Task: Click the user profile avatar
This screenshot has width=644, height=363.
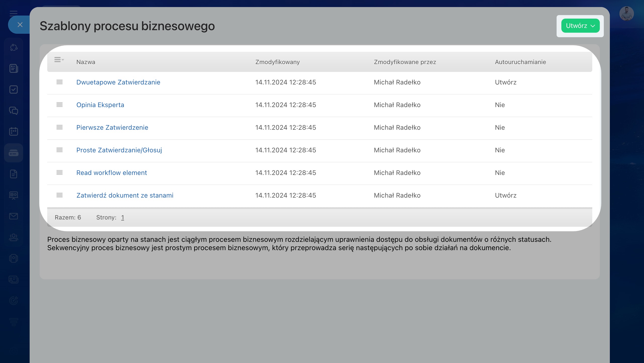Action: [626, 14]
